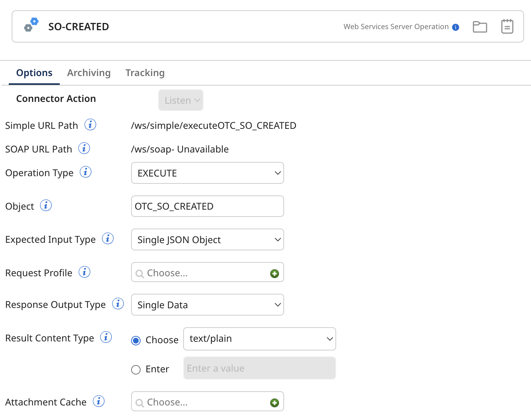Open the Operation Type EXECUTE dropdown
Image resolution: width=531 pixels, height=420 pixels.
(207, 173)
